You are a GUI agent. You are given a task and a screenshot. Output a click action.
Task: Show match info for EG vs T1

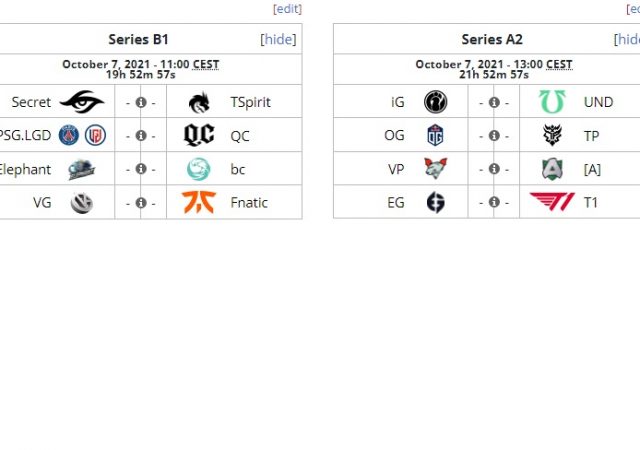(493, 202)
